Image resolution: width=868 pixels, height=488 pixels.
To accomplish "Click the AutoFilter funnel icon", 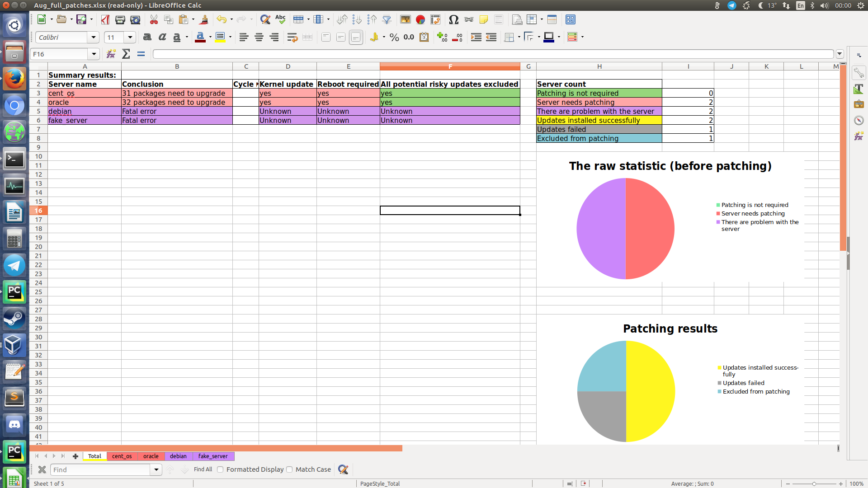I will (387, 19).
